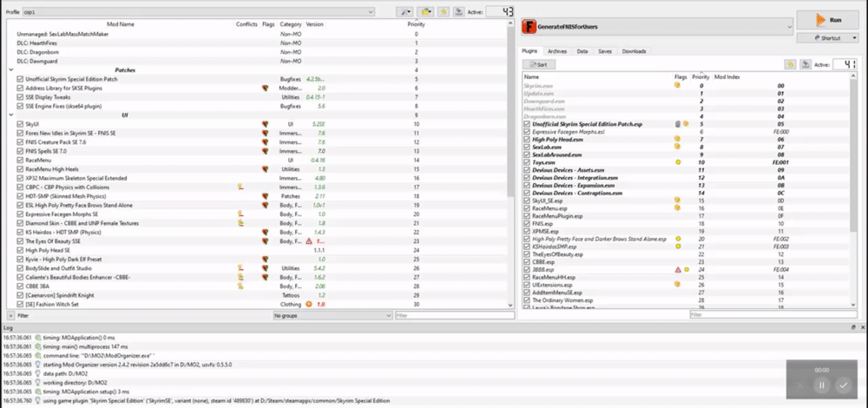This screenshot has width=868, height=408.
Task: Click the flag icon for SkyUI mod
Action: pyautogui.click(x=265, y=124)
